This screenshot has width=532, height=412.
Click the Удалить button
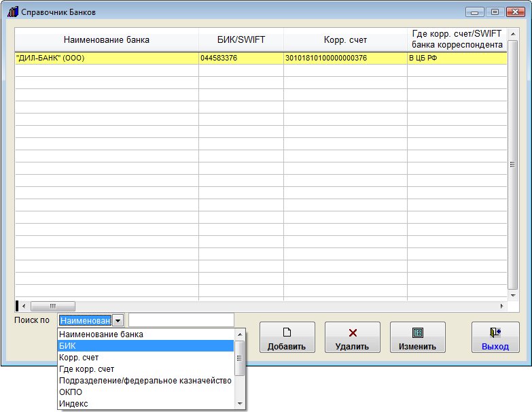tap(352, 337)
